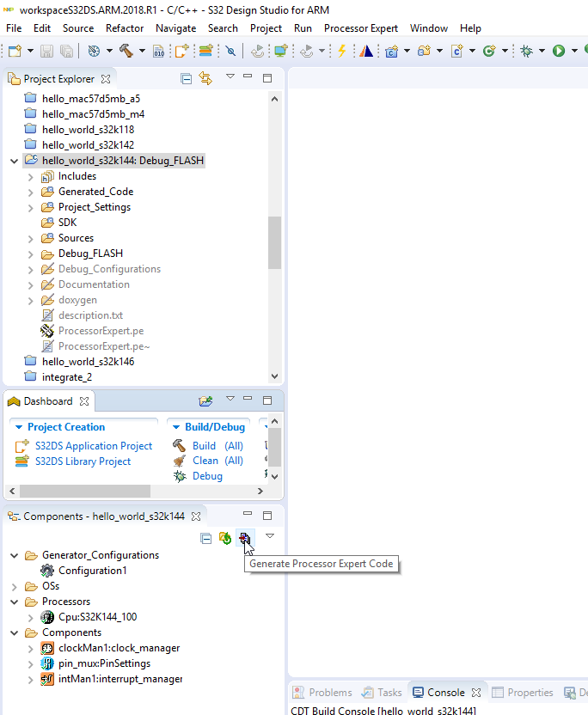Click Generate Processor Expert Code icon
The height and width of the screenshot is (715, 588).
coord(244,539)
